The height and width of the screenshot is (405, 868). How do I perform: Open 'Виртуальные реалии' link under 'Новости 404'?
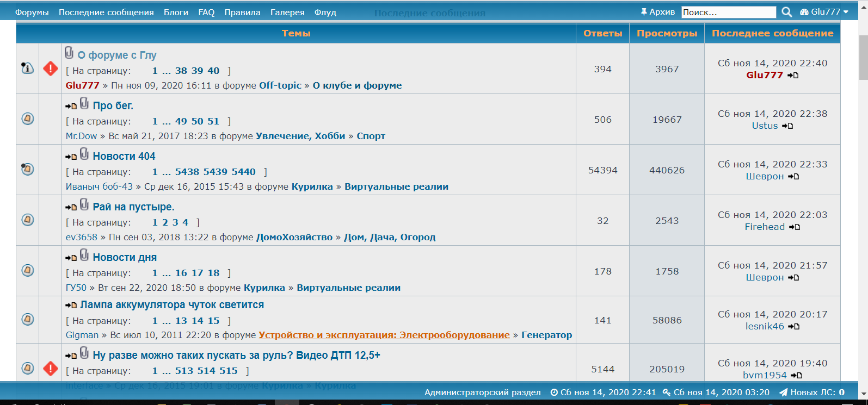[396, 186]
